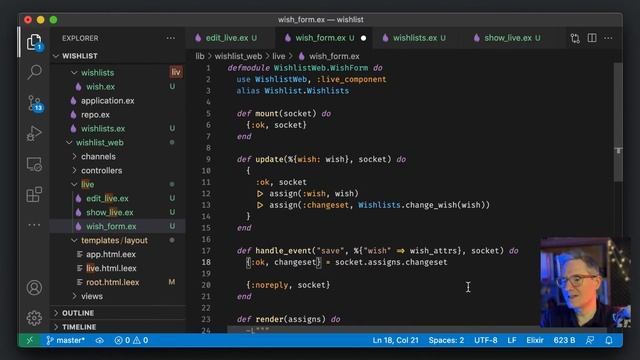
Task: Click the editor vertical scrollbar
Action: [618, 122]
